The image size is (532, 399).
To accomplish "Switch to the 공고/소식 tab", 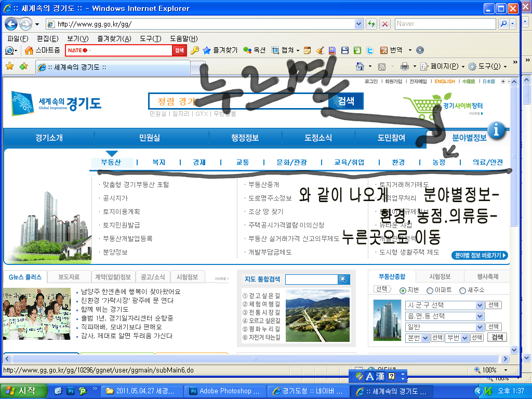I will (x=153, y=277).
